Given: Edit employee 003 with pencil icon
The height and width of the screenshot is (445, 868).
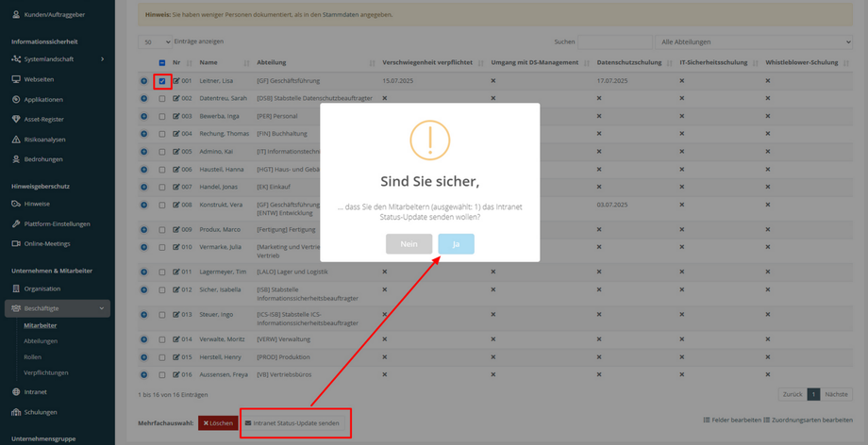Looking at the screenshot, I should (176, 116).
